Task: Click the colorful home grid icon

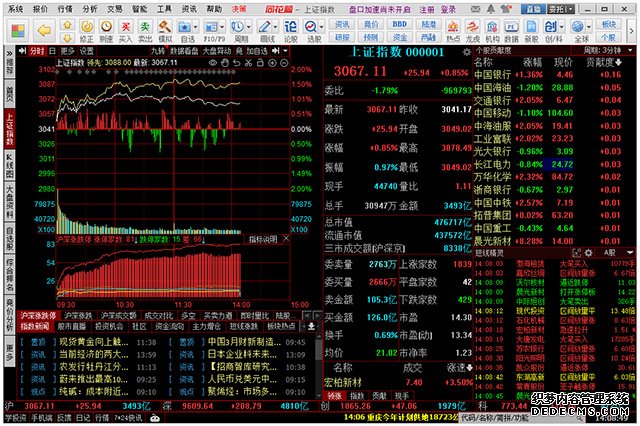Action: (x=17, y=31)
